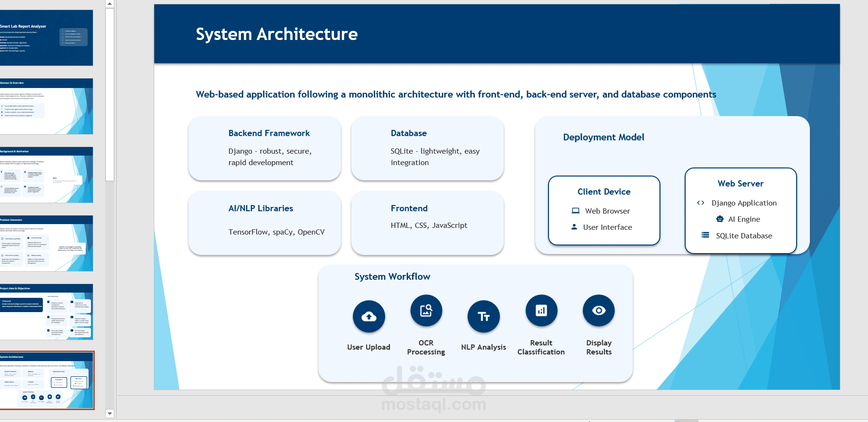This screenshot has height=422, width=868.
Task: Click the SQLite Database label
Action: (744, 236)
